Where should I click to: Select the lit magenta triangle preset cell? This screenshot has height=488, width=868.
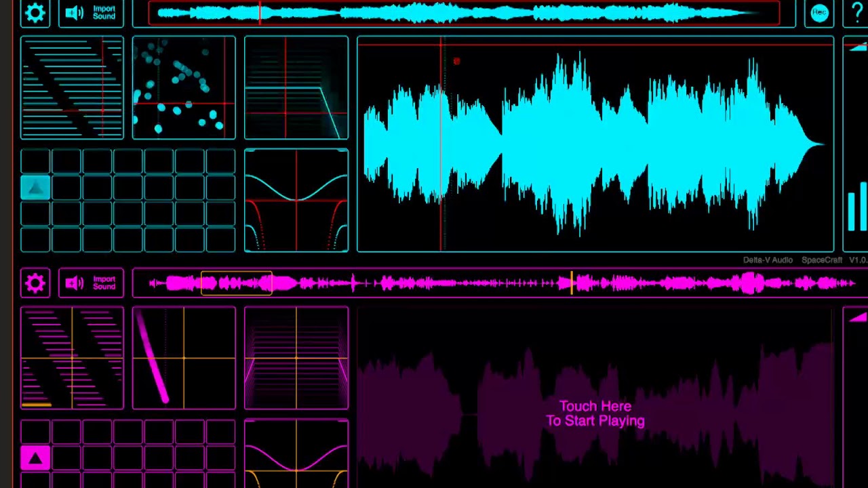(35, 458)
